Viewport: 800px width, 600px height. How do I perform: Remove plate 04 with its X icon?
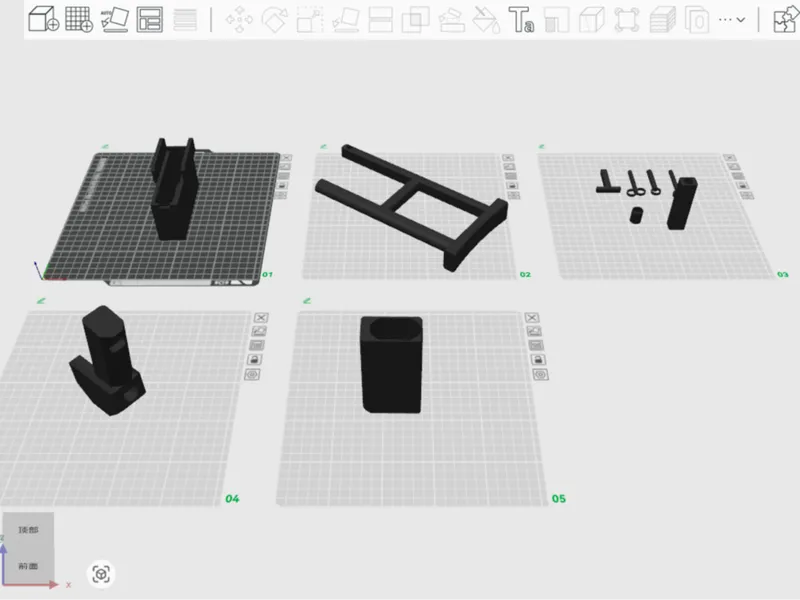261,318
